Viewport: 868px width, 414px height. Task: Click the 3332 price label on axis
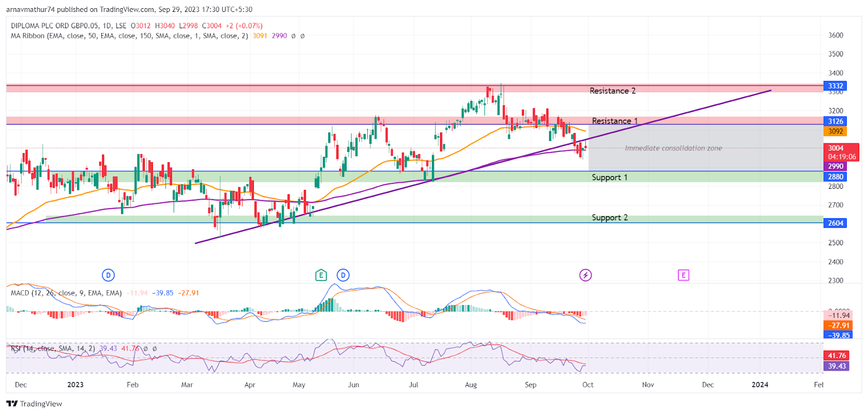tap(835, 86)
